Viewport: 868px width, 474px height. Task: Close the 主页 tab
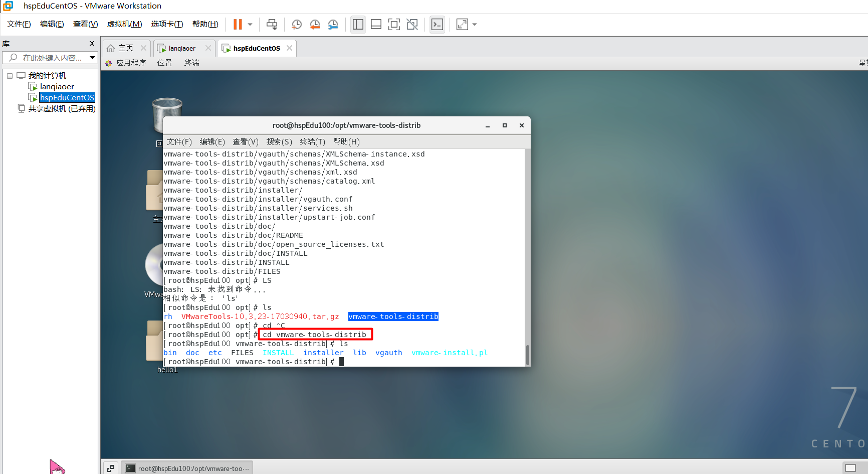click(143, 48)
